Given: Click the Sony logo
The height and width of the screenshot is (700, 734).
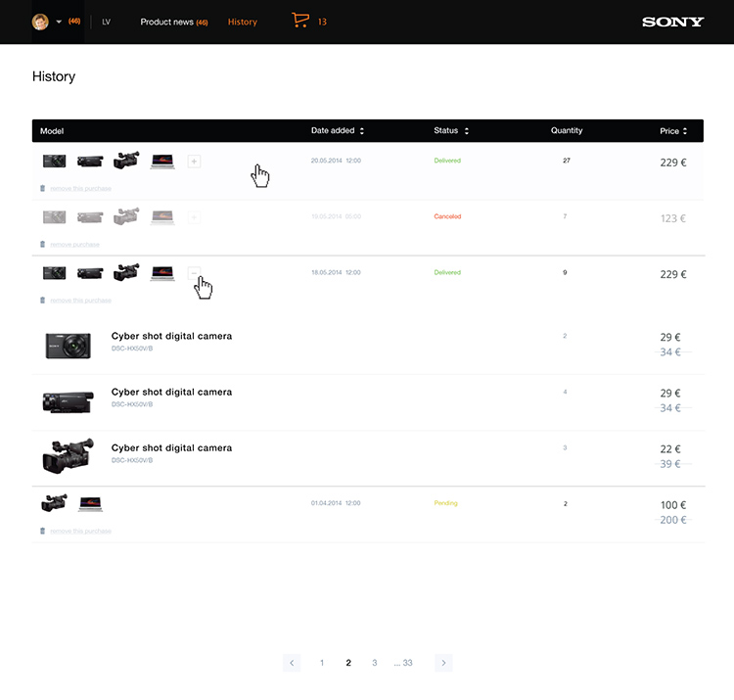Looking at the screenshot, I should [x=672, y=22].
